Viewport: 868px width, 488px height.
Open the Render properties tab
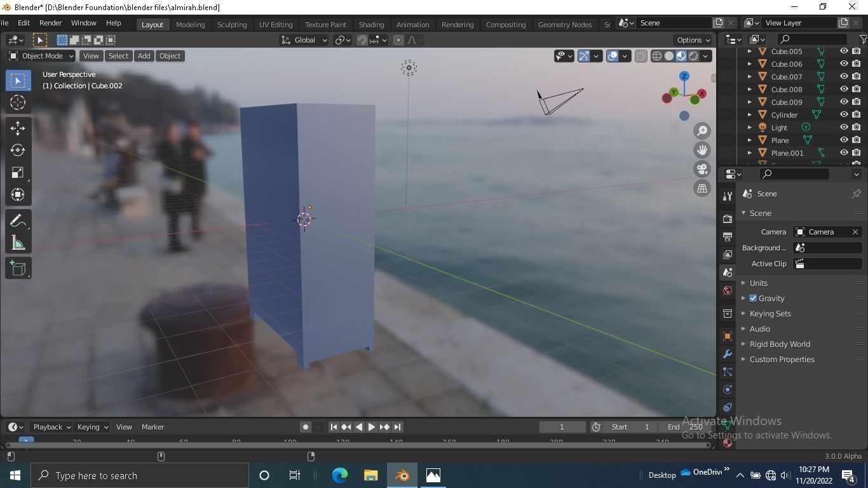pyautogui.click(x=728, y=219)
